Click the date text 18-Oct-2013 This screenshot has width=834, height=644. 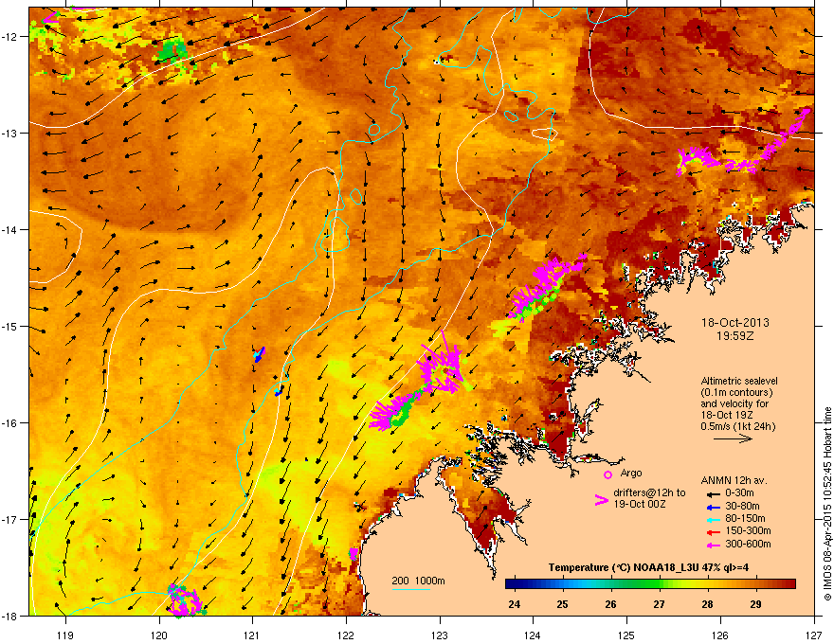(735, 323)
